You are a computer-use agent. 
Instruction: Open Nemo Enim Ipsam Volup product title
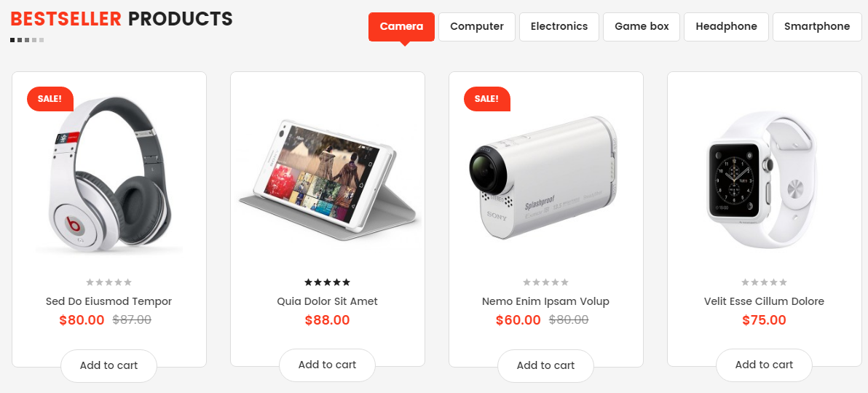point(546,302)
